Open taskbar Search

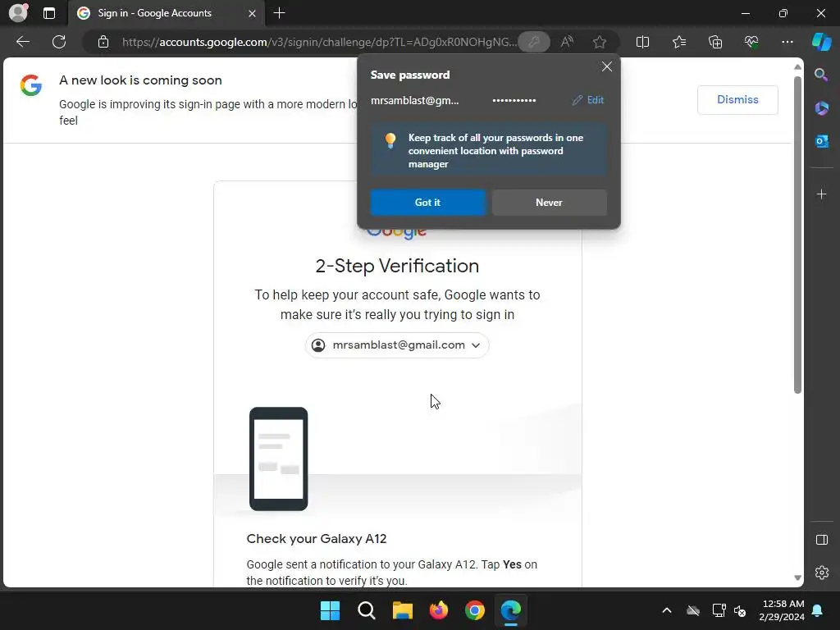367,610
